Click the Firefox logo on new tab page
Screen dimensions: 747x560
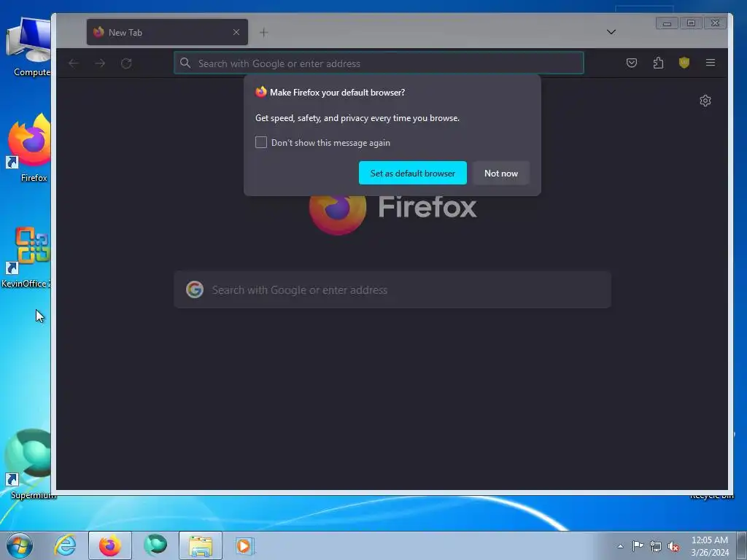(338, 209)
